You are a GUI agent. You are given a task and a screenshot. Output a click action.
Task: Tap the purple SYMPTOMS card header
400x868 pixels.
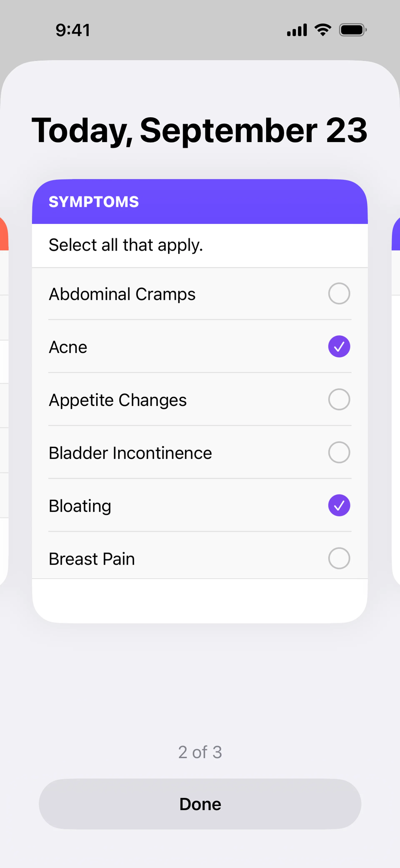click(200, 201)
